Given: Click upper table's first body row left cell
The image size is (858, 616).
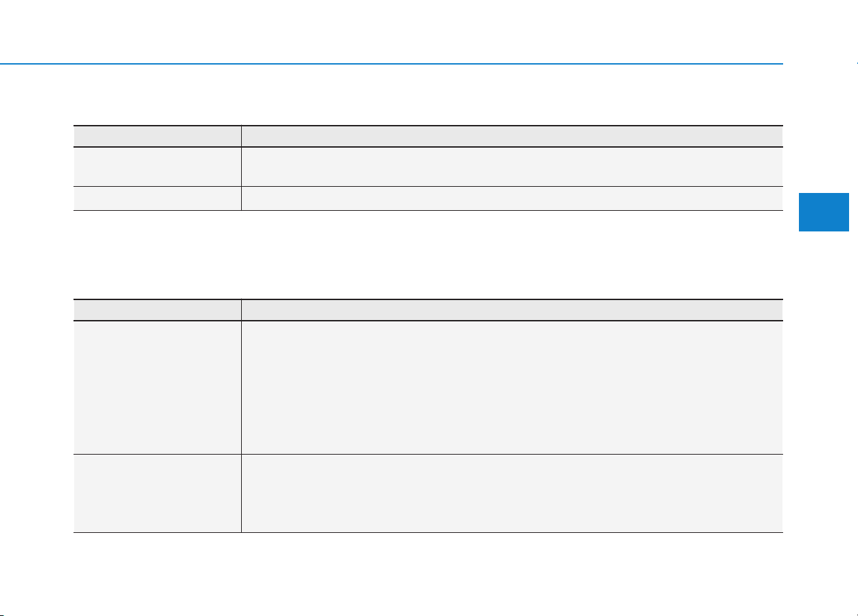Looking at the screenshot, I should coord(157,166).
